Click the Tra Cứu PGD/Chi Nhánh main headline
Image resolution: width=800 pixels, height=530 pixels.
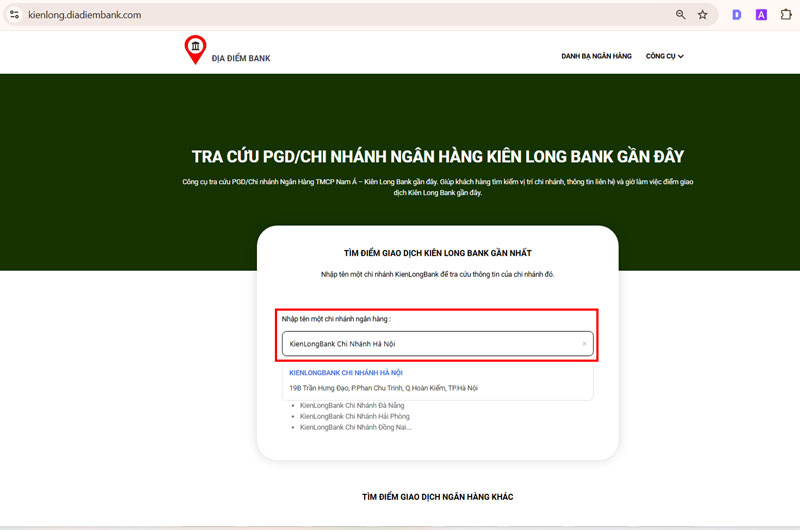tap(438, 157)
